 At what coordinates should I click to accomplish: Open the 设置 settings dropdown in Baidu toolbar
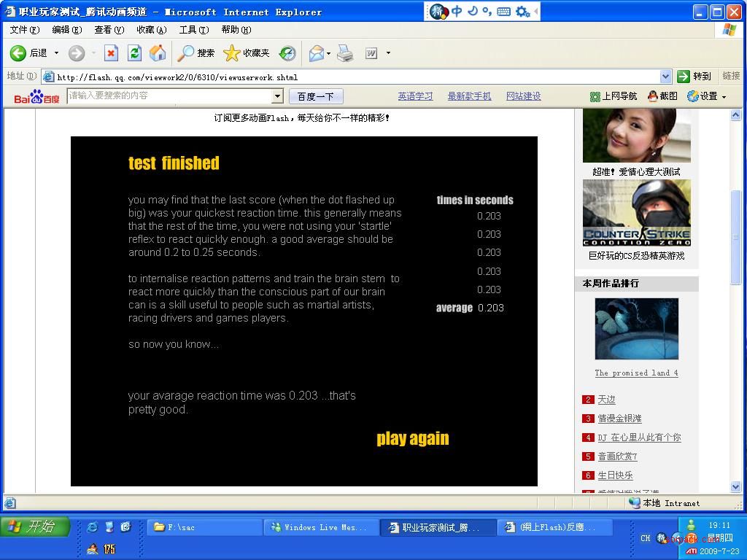(707, 96)
